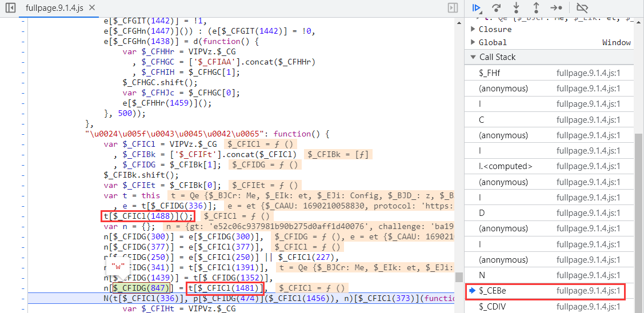Click the Step into function arrow
644x313 pixels.
click(x=516, y=8)
